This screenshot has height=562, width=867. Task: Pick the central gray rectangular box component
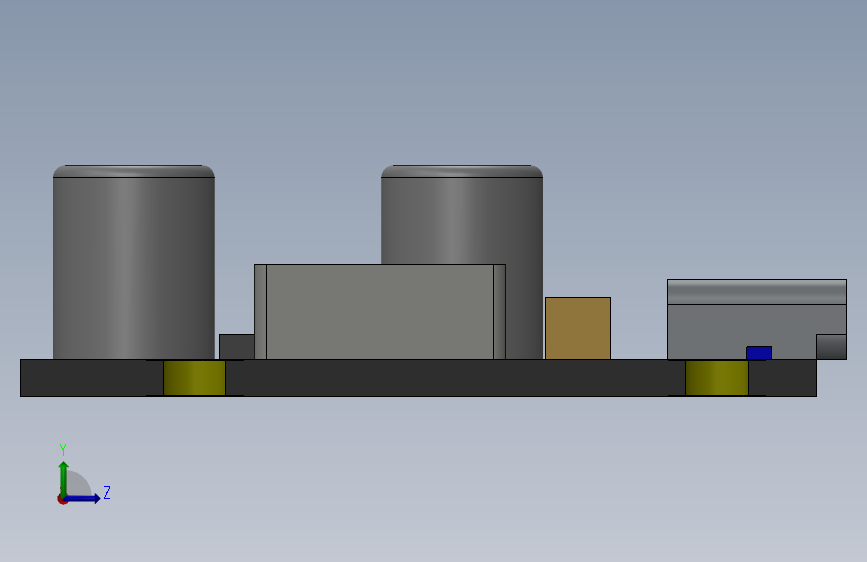click(380, 312)
